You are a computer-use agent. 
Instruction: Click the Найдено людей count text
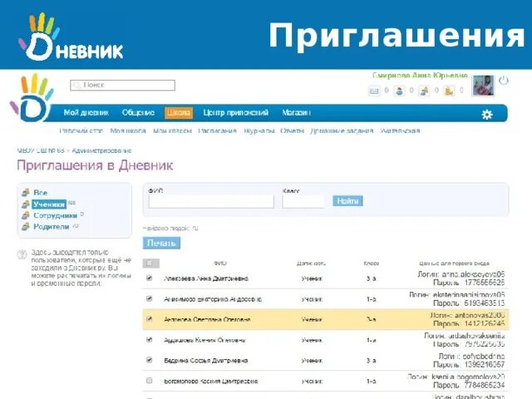(170, 229)
